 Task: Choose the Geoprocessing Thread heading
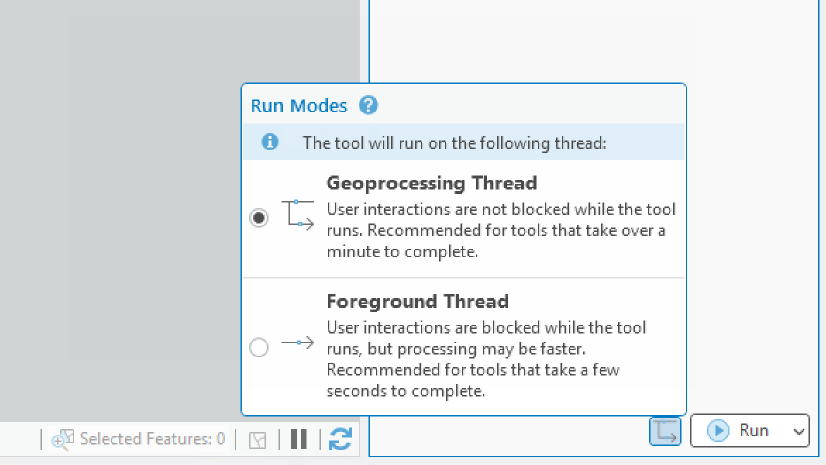[x=431, y=183]
